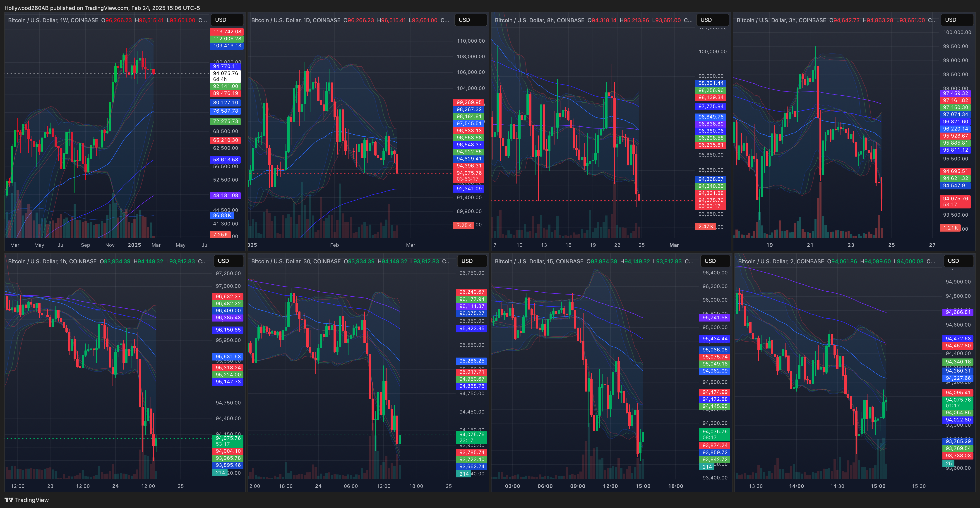
Task: Open the USD currency selector on the 1W chart
Action: [x=228, y=20]
